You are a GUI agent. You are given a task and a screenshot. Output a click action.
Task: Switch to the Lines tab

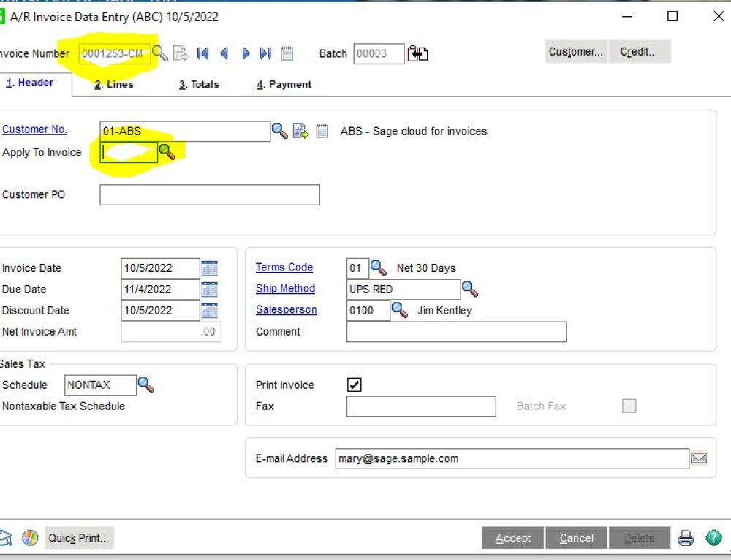coord(113,84)
